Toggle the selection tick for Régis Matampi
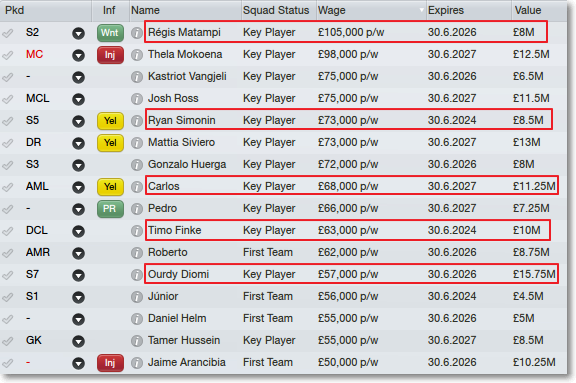 click(x=8, y=33)
